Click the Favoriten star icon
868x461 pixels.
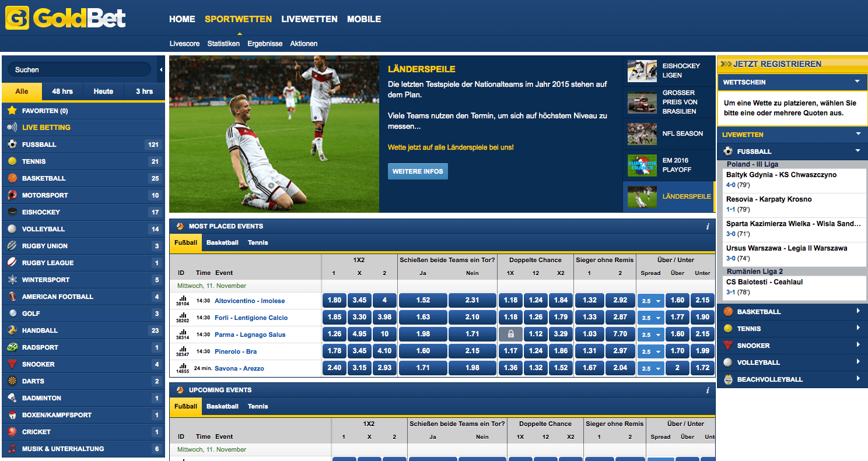click(x=12, y=110)
